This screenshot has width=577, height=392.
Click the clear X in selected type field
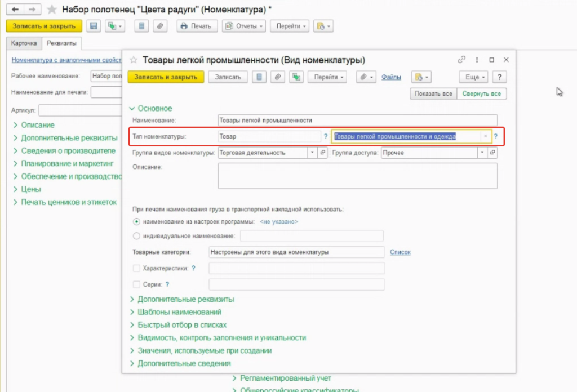coord(485,136)
